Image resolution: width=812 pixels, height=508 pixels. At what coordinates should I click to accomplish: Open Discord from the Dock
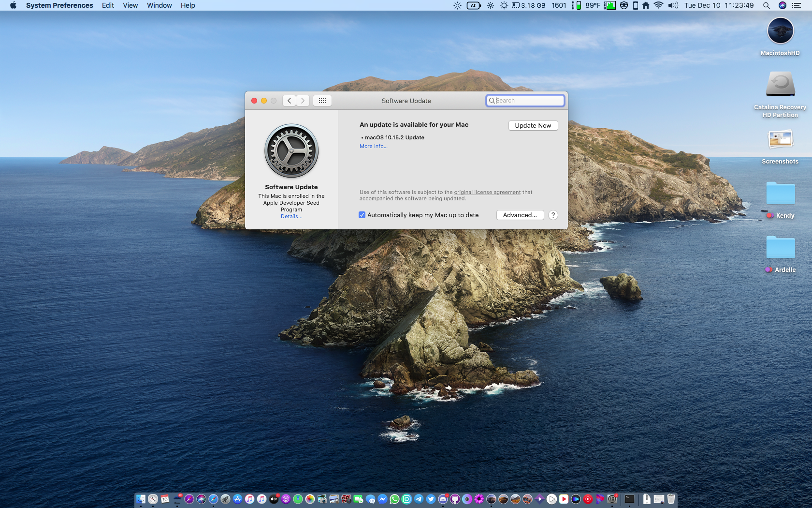[443, 499]
